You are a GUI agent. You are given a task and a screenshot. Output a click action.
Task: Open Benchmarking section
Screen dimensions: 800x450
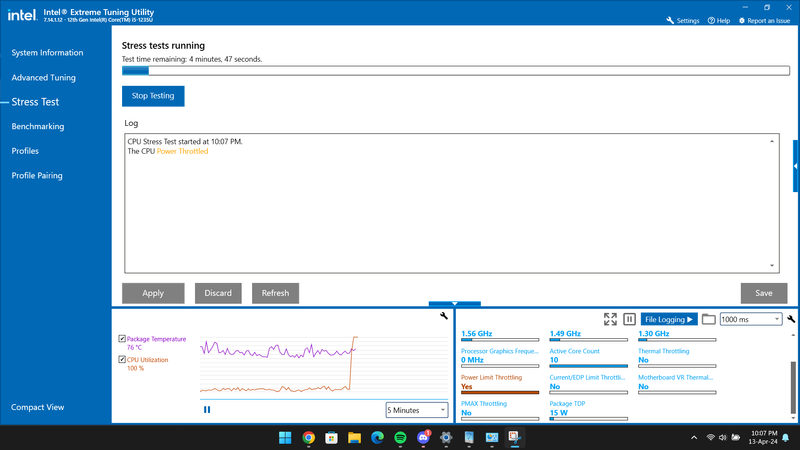tap(38, 127)
